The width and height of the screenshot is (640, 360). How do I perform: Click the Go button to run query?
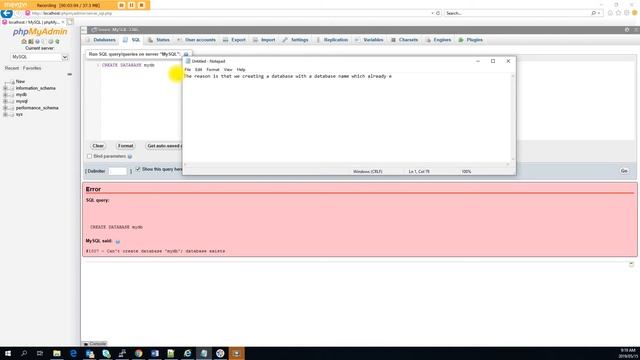tap(624, 171)
